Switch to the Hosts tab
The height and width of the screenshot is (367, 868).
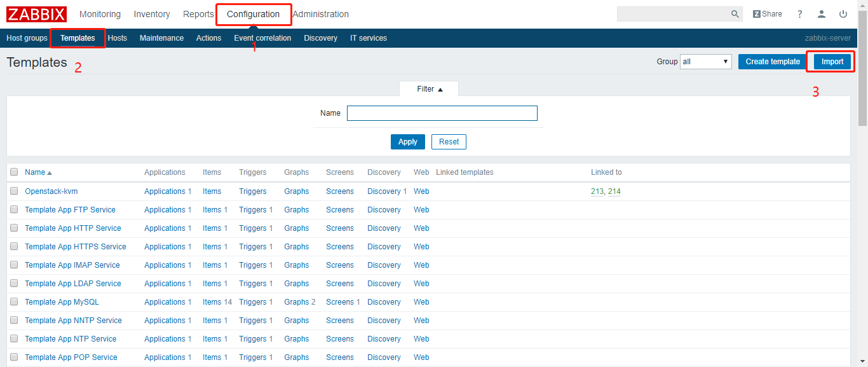pos(118,38)
